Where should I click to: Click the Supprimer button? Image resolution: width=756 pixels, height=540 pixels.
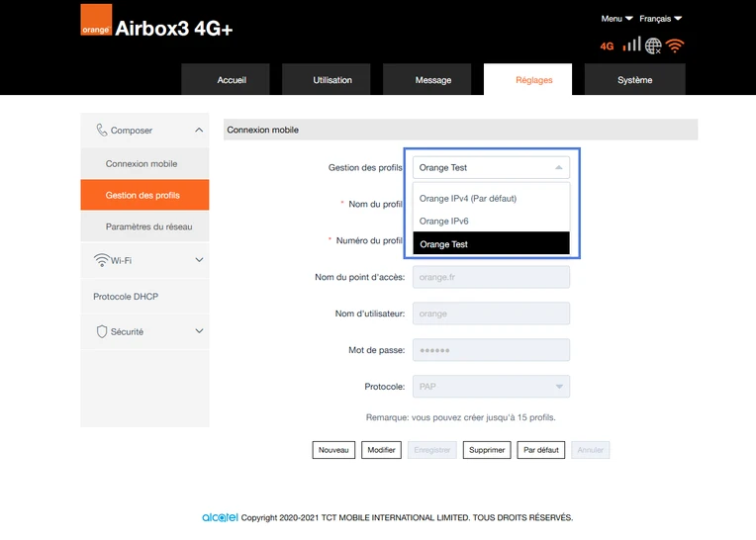point(487,450)
